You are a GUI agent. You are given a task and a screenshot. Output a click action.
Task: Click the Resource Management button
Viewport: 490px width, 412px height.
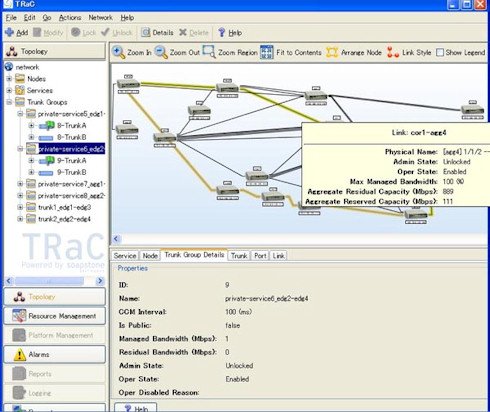[x=55, y=316]
